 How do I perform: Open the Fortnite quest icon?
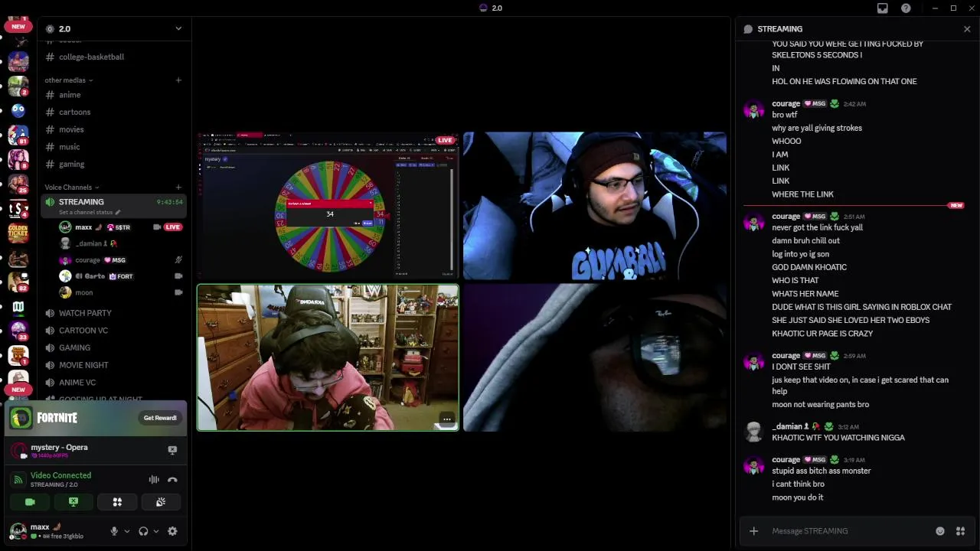(21, 418)
